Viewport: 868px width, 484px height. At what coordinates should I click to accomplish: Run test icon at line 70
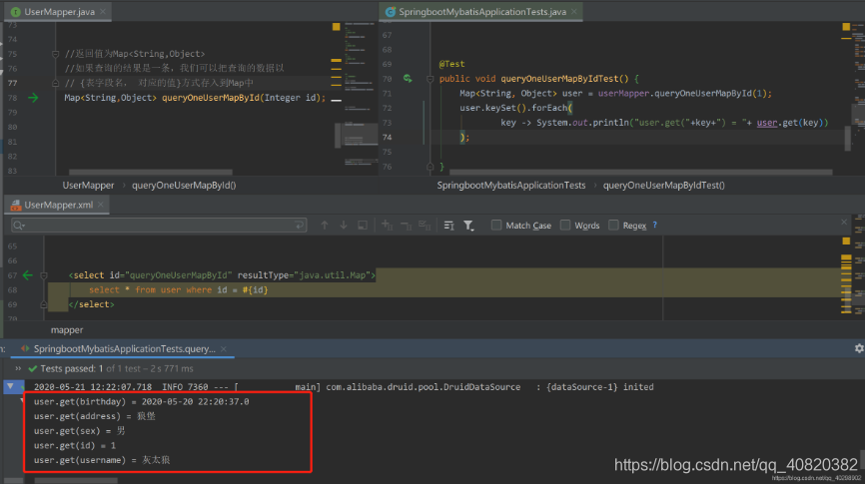(x=408, y=79)
